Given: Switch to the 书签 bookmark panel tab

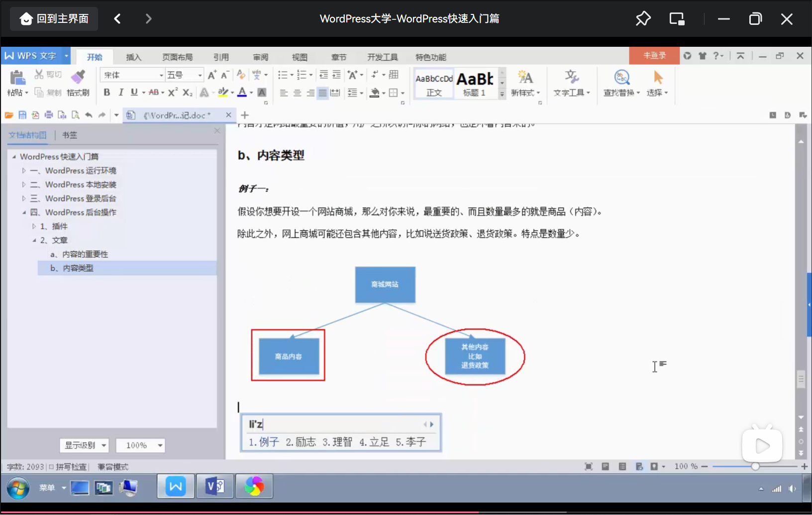Looking at the screenshot, I should click(70, 135).
